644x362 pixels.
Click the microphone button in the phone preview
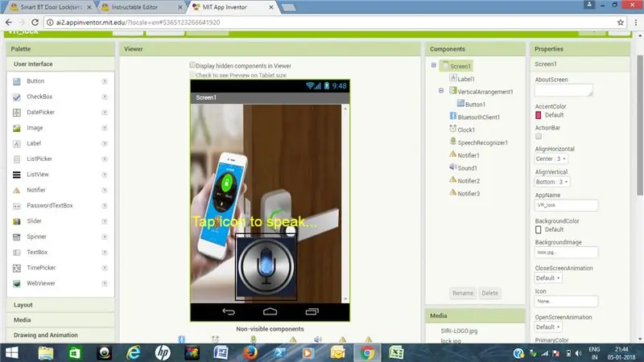coord(266,267)
